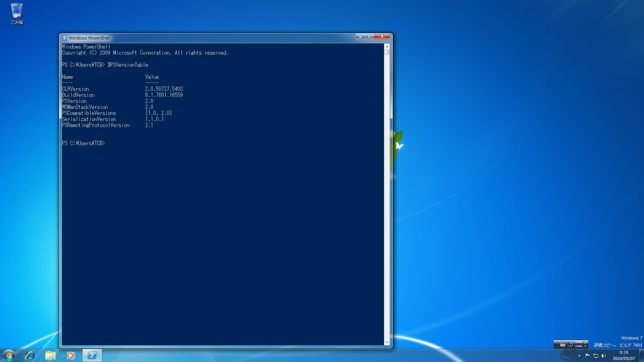
Task: Open Action Center flag tray icon
Action: click(x=588, y=356)
